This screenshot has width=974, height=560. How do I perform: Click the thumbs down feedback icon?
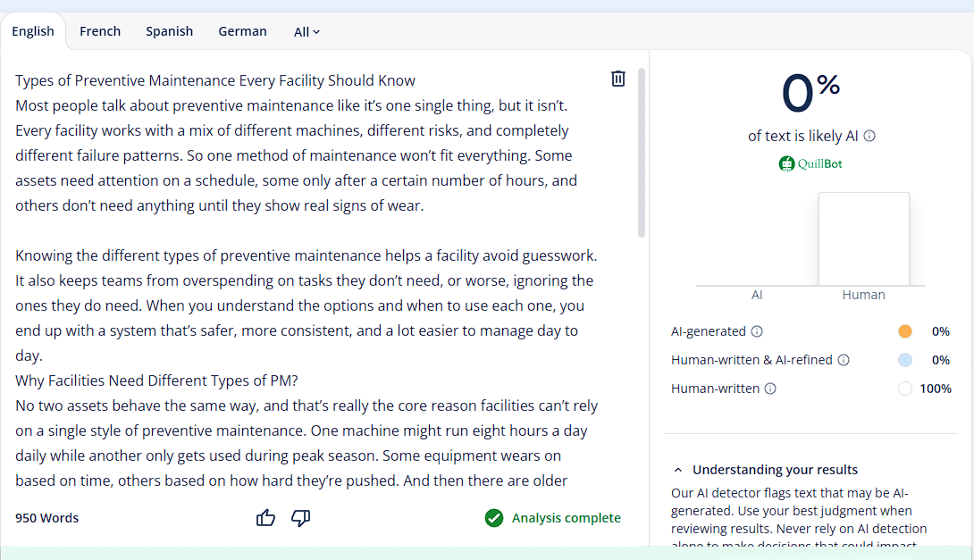(x=301, y=518)
